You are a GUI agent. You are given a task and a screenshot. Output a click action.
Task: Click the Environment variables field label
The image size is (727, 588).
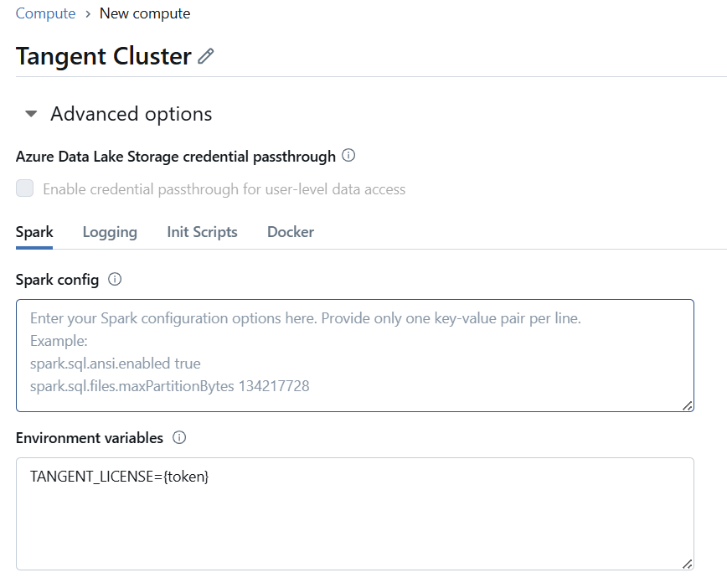(x=90, y=437)
